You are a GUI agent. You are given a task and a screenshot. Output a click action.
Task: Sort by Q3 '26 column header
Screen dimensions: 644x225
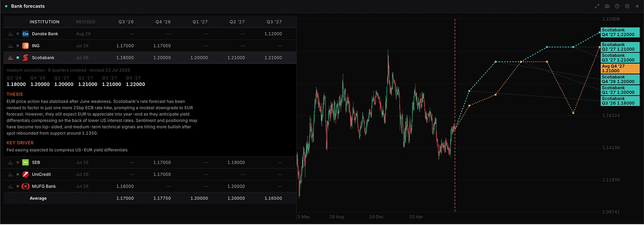pyautogui.click(x=126, y=22)
